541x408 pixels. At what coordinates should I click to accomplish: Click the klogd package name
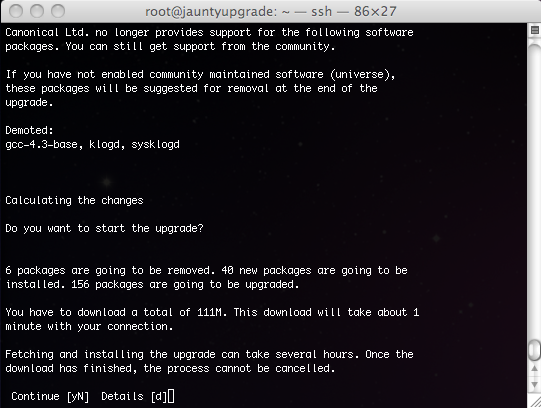pos(105,145)
